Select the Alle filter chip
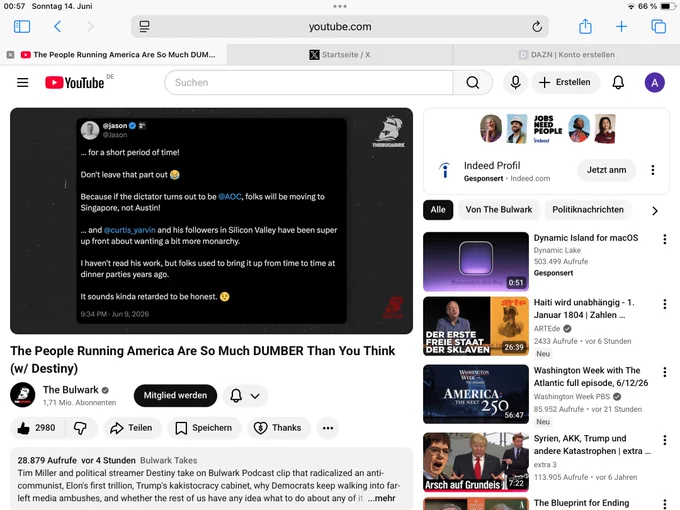 click(x=438, y=210)
